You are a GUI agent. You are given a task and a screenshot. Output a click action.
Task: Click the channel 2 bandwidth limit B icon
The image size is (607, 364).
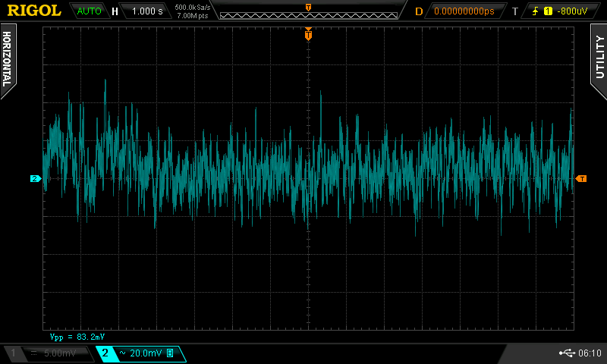click(x=170, y=353)
